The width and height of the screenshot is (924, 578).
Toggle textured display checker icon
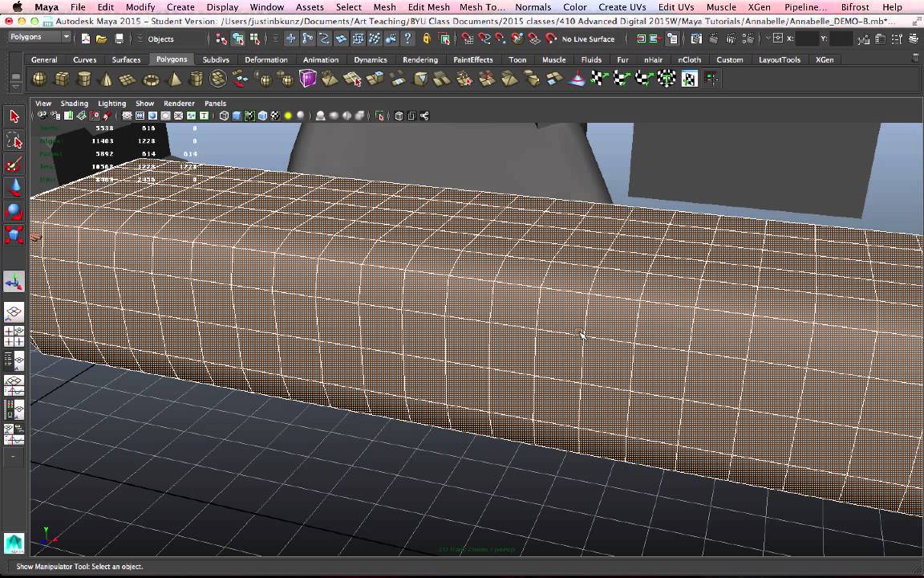[x=275, y=116]
